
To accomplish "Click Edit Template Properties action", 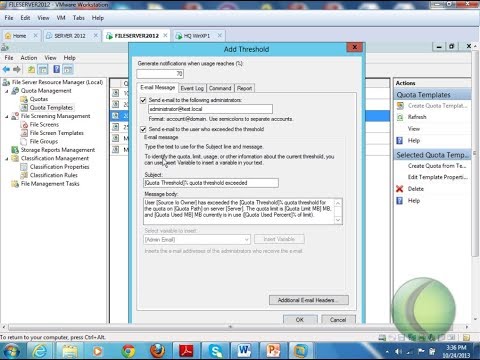I will tap(438, 177).
